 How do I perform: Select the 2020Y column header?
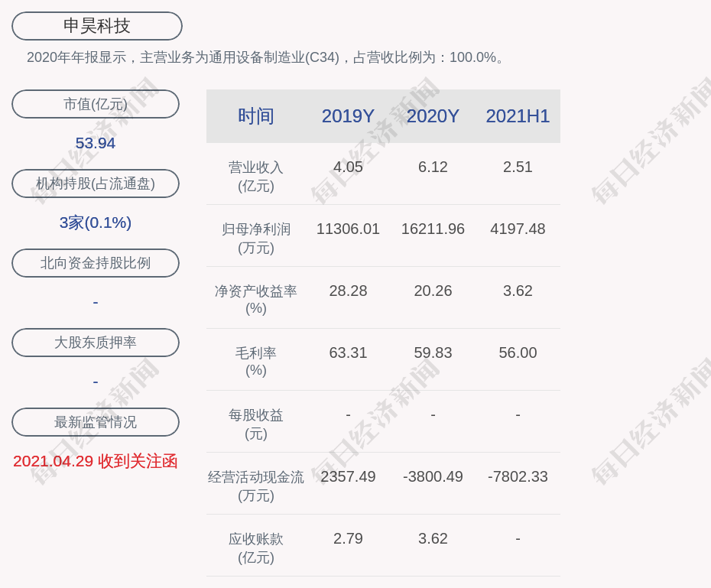pos(433,116)
